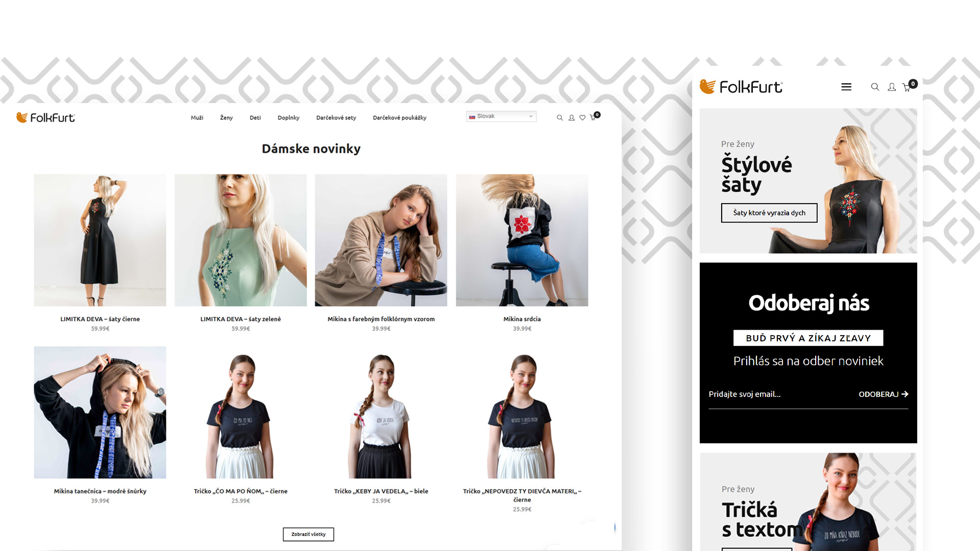Click the ODOBERAJ subscribe arrow link

pyautogui.click(x=884, y=394)
